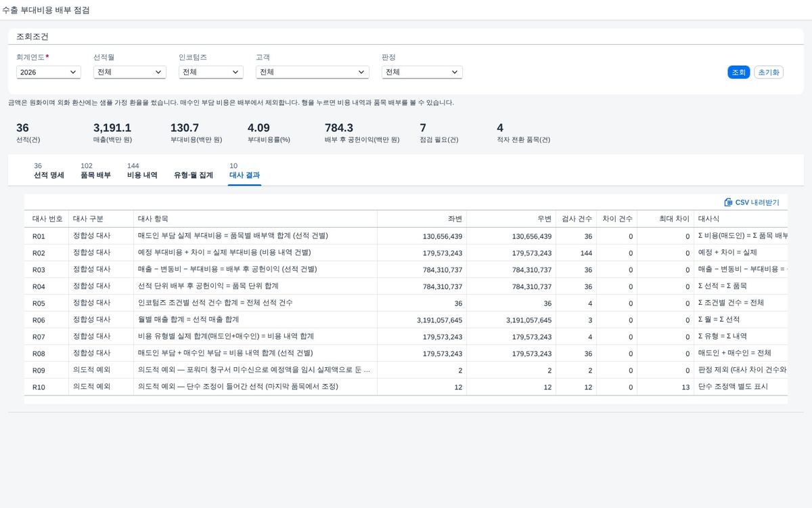Viewport: 812px width, 508px height.
Task: Select row R07
Action: click(406, 337)
